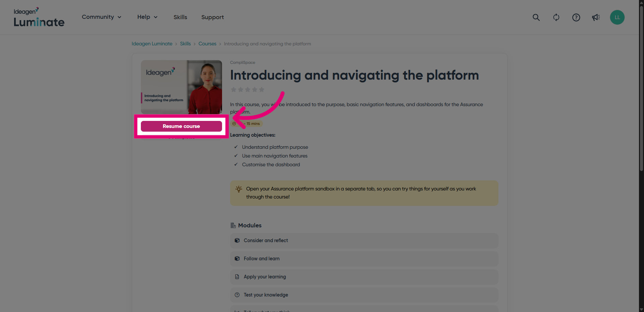This screenshot has height=312, width=644.
Task: Open the announcements megaphone icon
Action: click(x=596, y=17)
